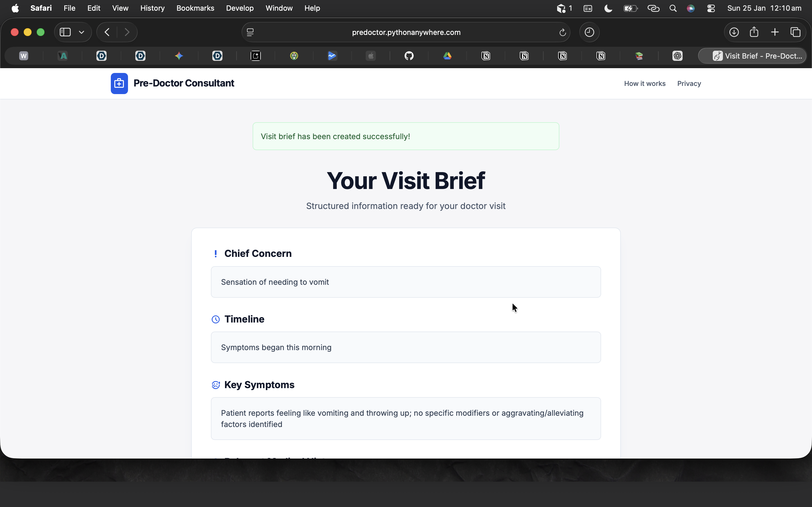Image resolution: width=812 pixels, height=507 pixels.
Task: Toggle the Safari sidebar
Action: click(65, 32)
